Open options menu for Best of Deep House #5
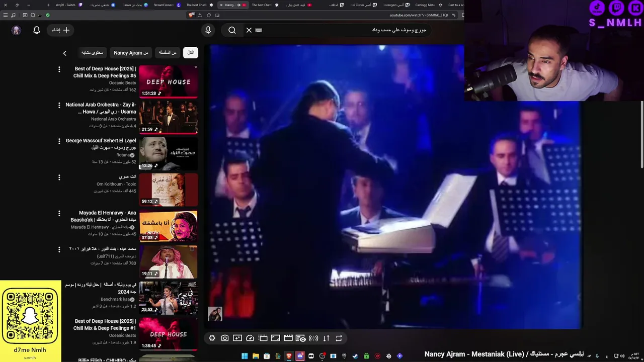The width and height of the screenshot is (644, 362). click(59, 69)
